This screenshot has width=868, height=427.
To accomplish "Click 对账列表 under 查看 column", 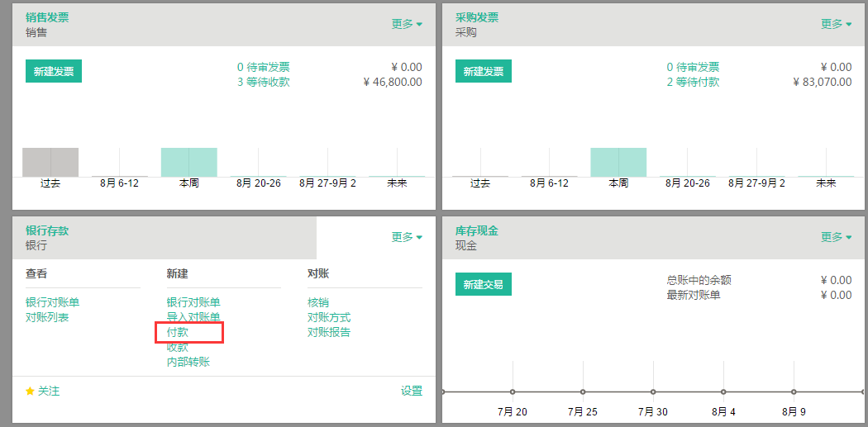I will tap(47, 317).
